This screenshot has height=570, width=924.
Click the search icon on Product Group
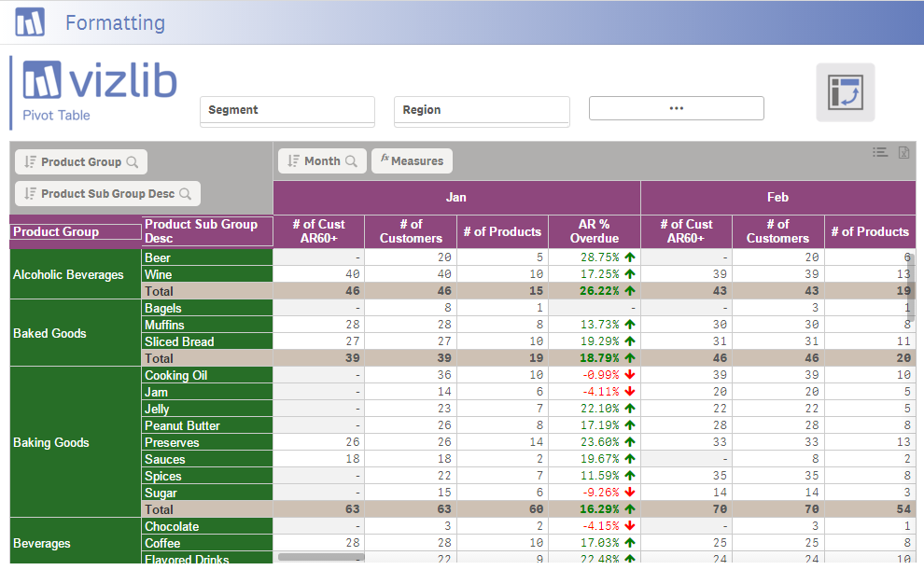[134, 161]
